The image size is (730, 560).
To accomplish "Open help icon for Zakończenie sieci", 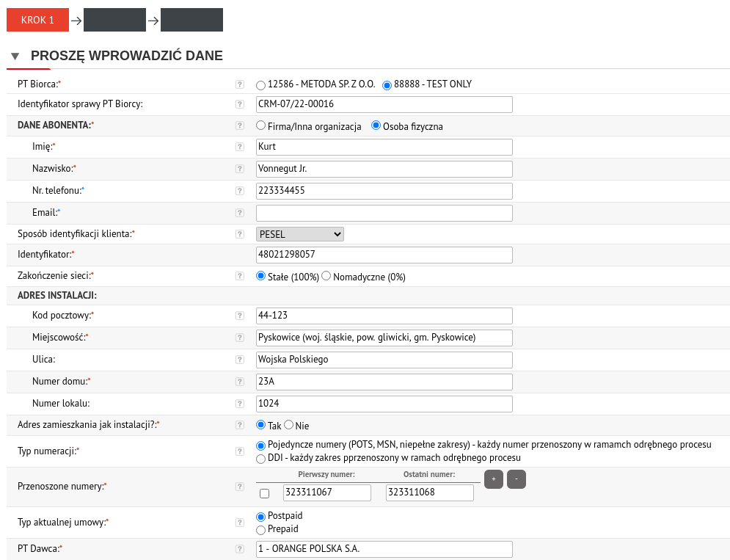I will (x=240, y=276).
